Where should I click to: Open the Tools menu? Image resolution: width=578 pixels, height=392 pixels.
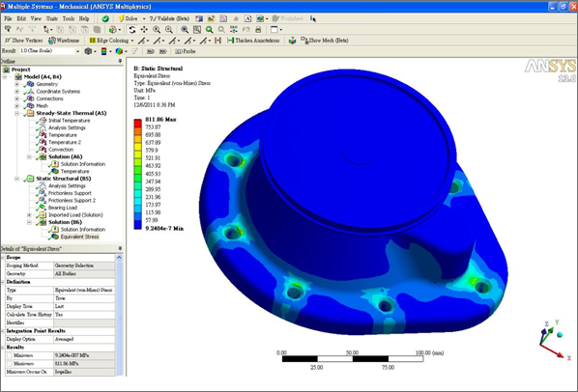click(x=69, y=18)
